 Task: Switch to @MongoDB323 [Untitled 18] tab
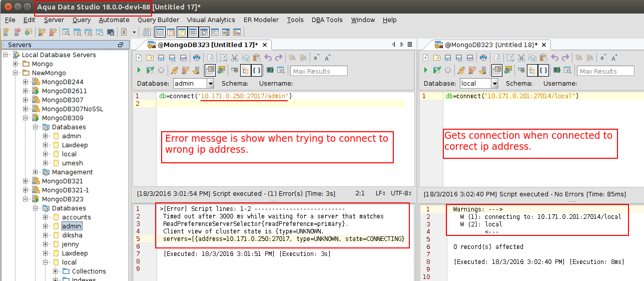point(491,45)
